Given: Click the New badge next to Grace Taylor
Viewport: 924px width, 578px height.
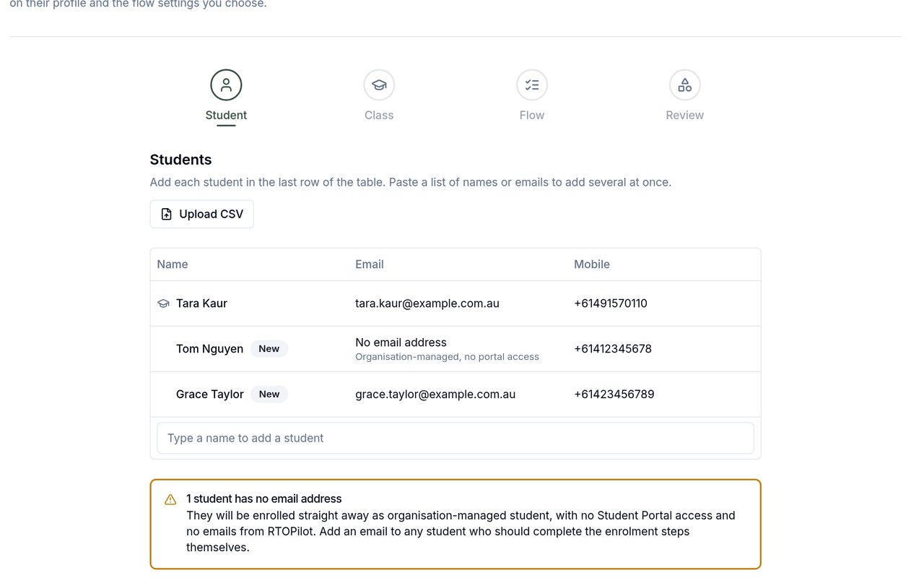Looking at the screenshot, I should (x=269, y=394).
